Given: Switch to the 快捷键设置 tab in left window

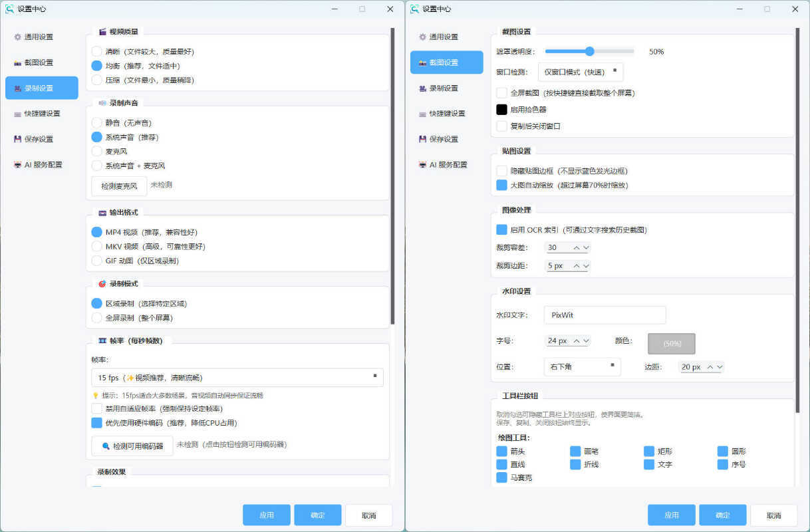Looking at the screenshot, I should coord(41,113).
